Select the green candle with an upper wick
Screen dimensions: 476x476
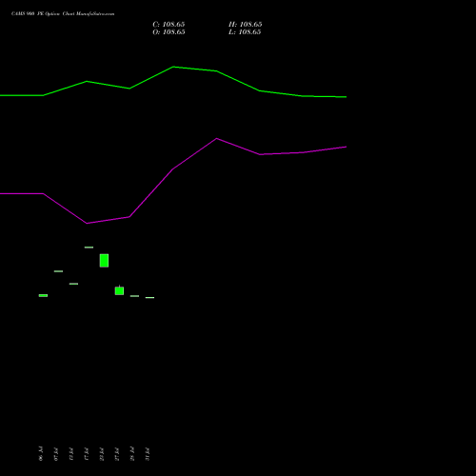point(119,290)
